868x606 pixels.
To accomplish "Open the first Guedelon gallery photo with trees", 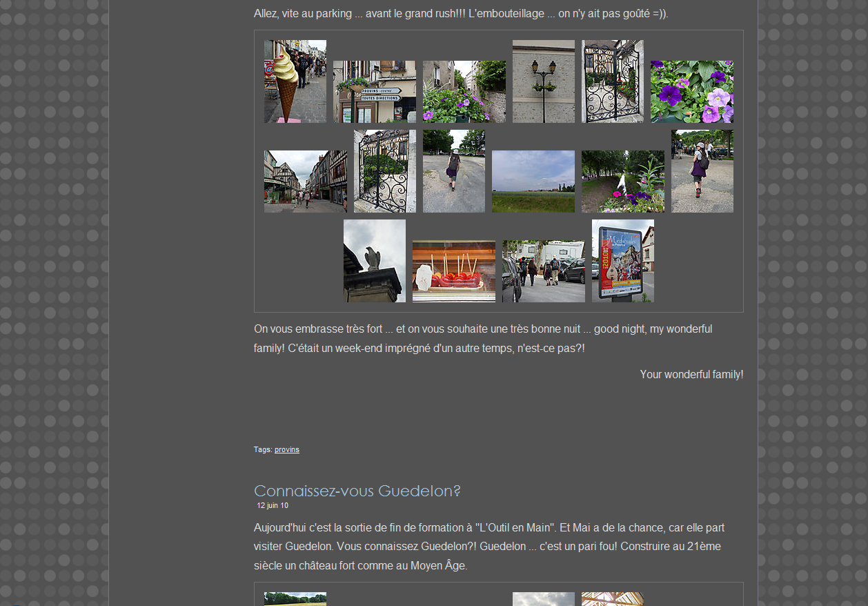I will [x=295, y=598].
